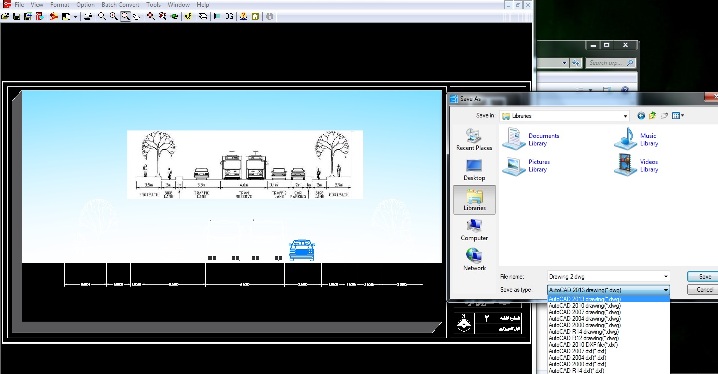
Task: Open the View menu dropdown in dialog
Action: click(x=678, y=116)
